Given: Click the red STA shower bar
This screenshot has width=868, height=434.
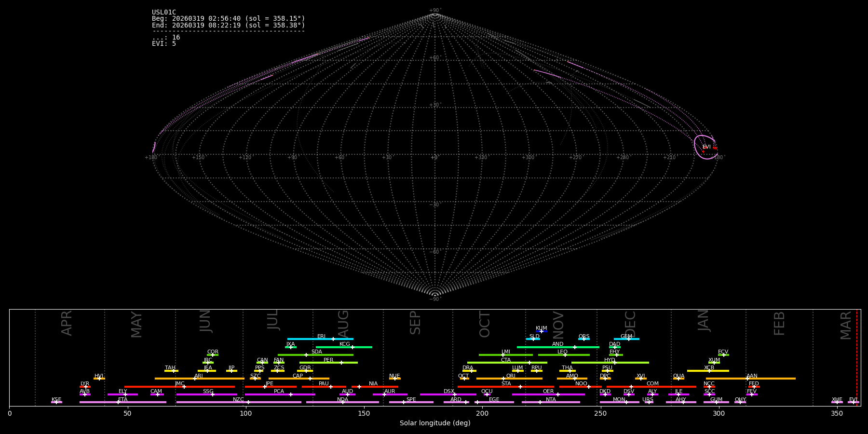Looking at the screenshot, I should [x=506, y=387].
